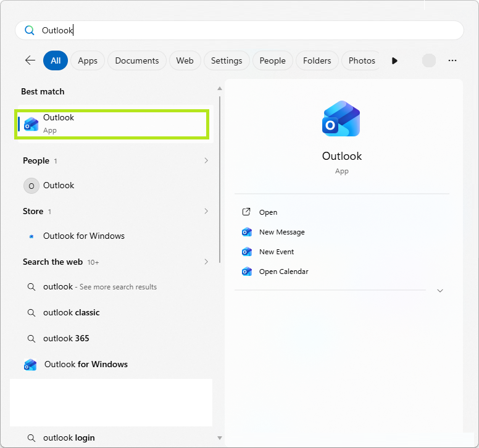
Task: Click search icon next to 'outlook login'
Action: tap(31, 438)
